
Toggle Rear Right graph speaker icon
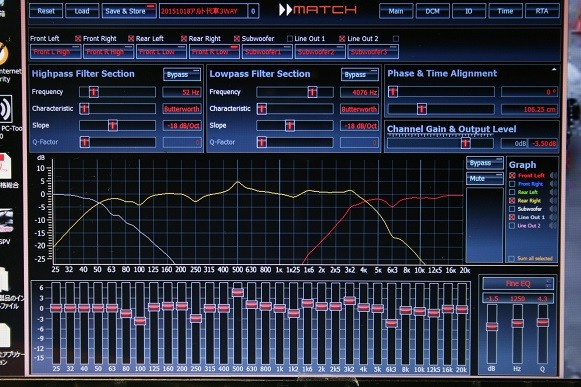click(553, 201)
